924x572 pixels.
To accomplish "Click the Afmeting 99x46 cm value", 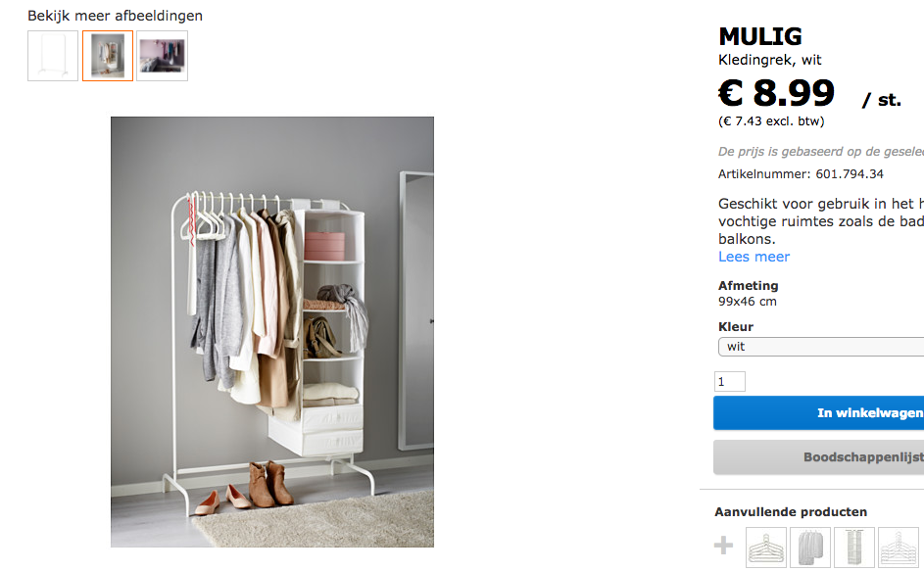I will 748,302.
